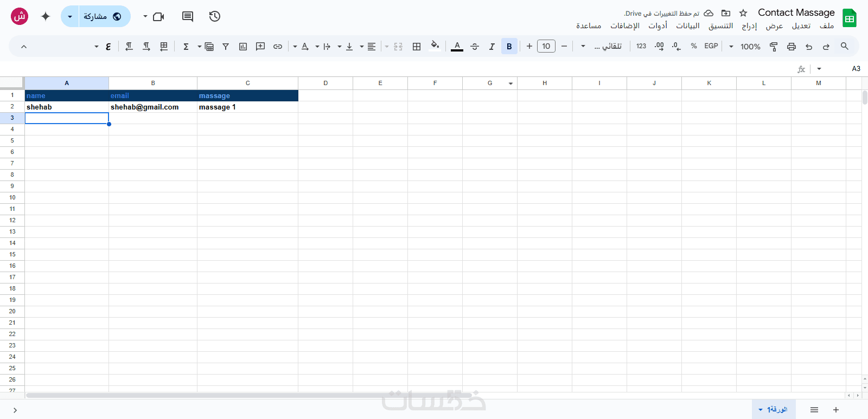Open text color picker
This screenshot has height=419, width=868.
(457, 47)
